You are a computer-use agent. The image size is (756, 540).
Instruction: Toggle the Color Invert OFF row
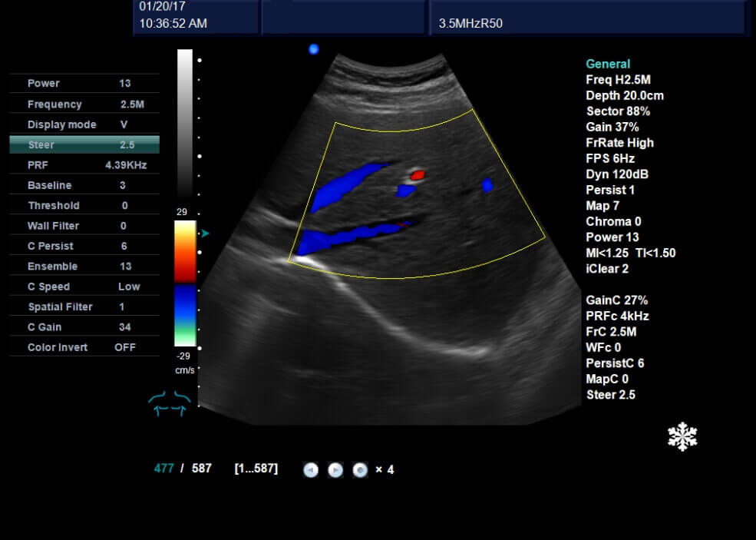[84, 347]
